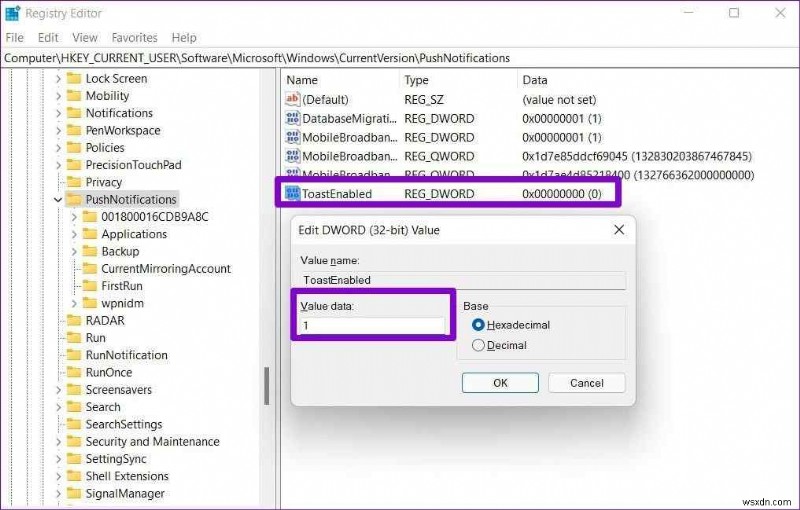
Task: Click the wpnidm folder icon
Action: tap(90, 303)
